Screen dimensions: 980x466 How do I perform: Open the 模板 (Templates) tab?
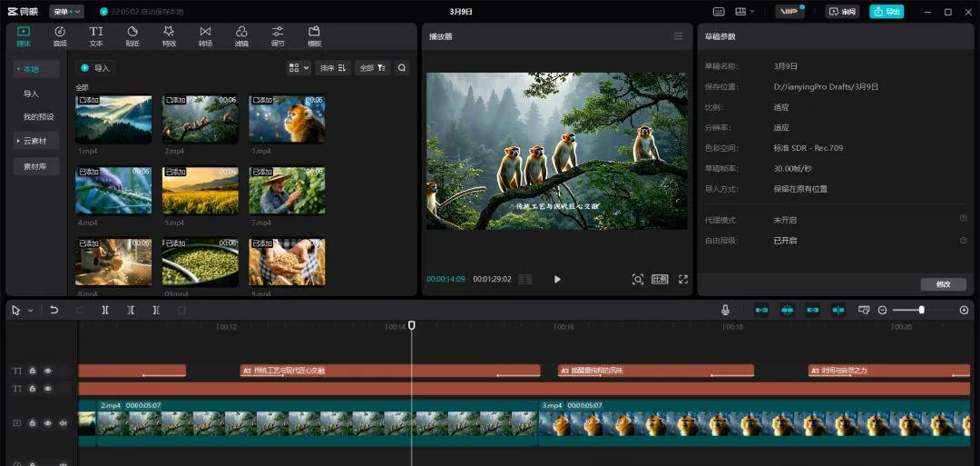(314, 36)
